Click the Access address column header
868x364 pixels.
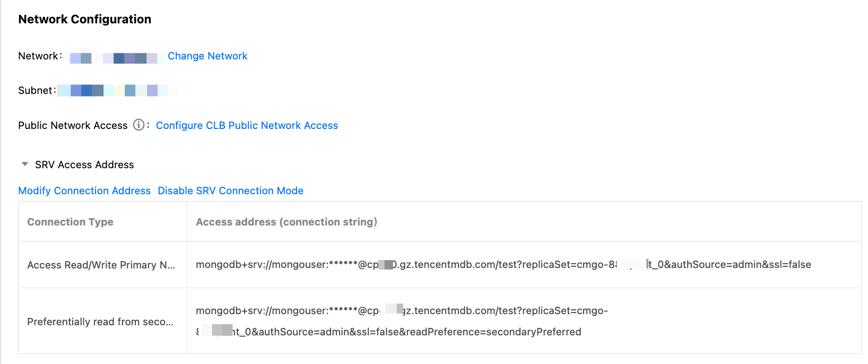pyautogui.click(x=287, y=222)
